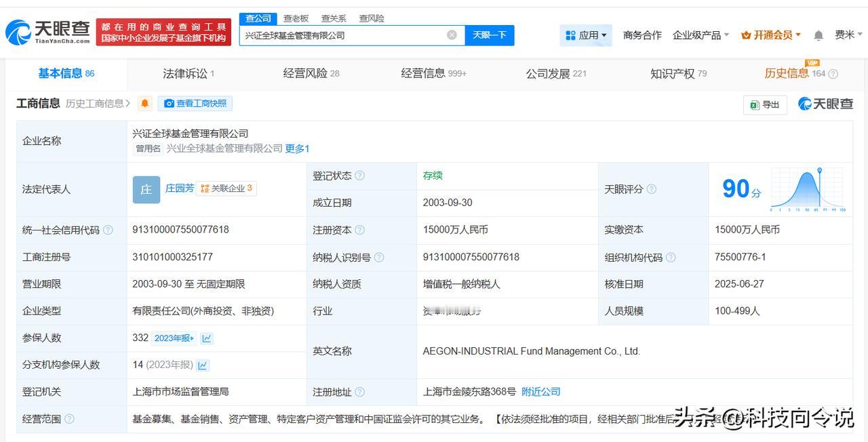Select the 查关系 search tab

(334, 18)
